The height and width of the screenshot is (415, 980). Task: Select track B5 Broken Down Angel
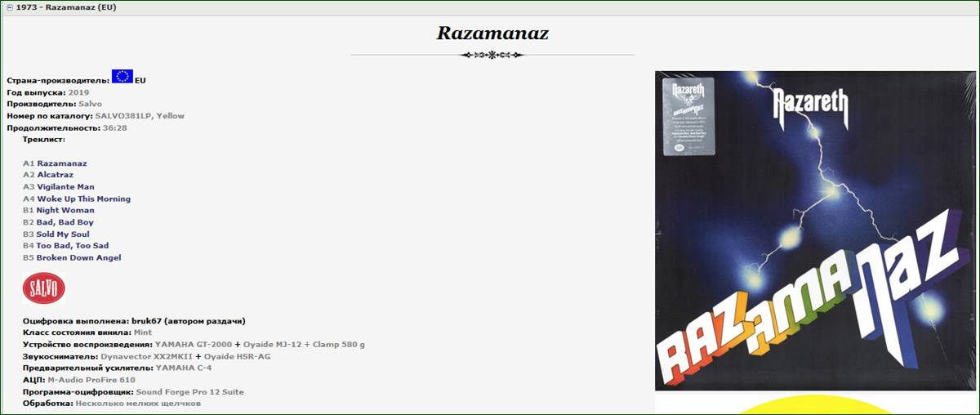pyautogui.click(x=72, y=257)
